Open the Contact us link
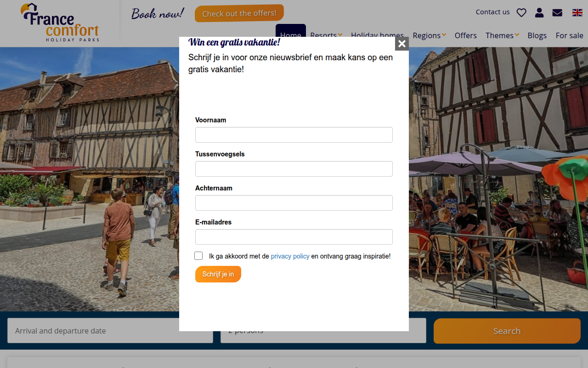The image size is (588, 368). tap(493, 12)
